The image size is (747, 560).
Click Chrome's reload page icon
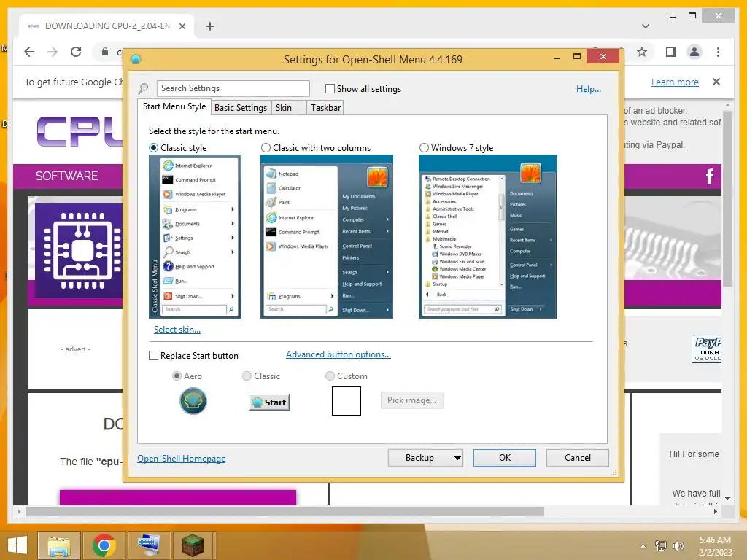point(76,52)
